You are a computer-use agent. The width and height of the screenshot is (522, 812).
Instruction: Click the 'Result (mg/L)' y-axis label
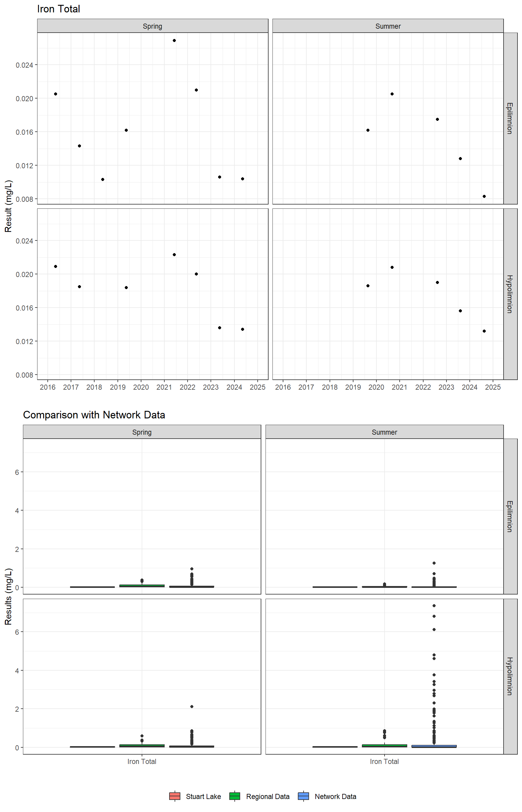8,206
